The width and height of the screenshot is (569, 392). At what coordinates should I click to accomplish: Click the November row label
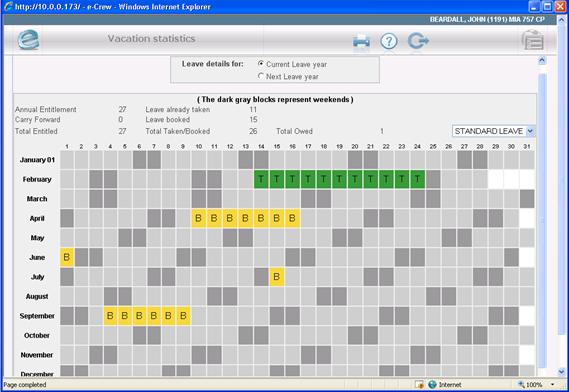point(37,355)
